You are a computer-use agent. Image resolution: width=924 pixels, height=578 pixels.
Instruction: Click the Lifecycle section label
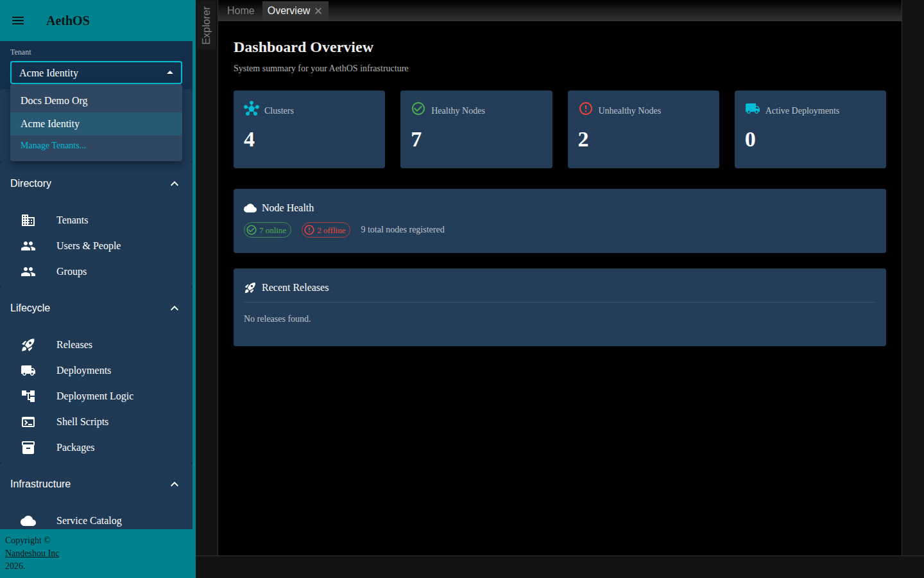point(30,308)
